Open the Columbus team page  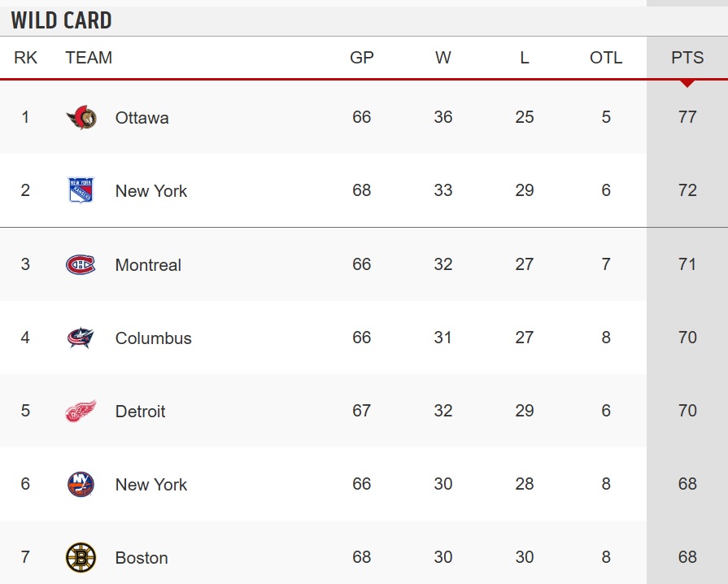153,338
